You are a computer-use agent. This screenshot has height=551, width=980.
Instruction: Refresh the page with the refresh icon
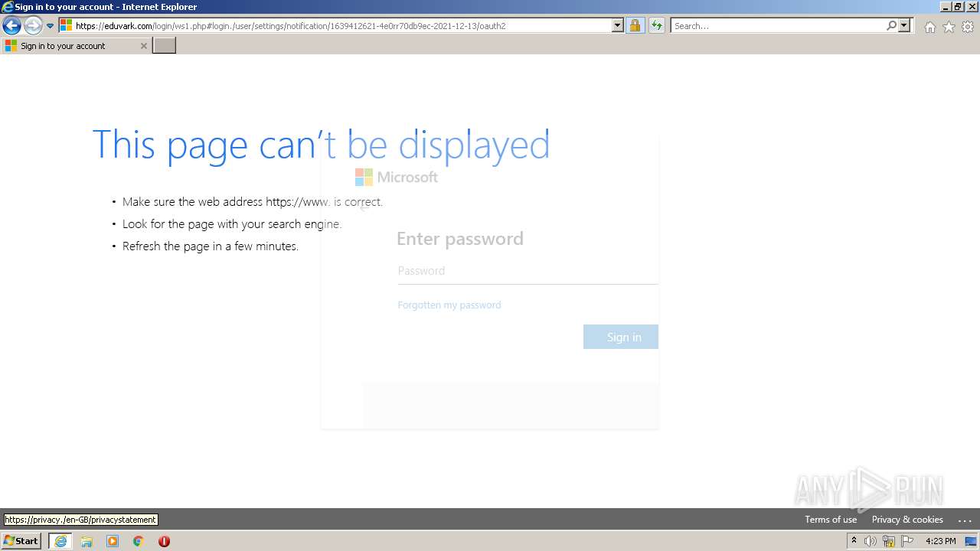(657, 26)
